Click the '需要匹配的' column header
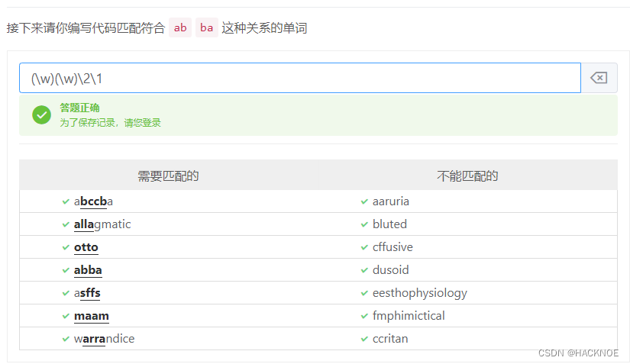This screenshot has width=630, height=364. (x=168, y=176)
